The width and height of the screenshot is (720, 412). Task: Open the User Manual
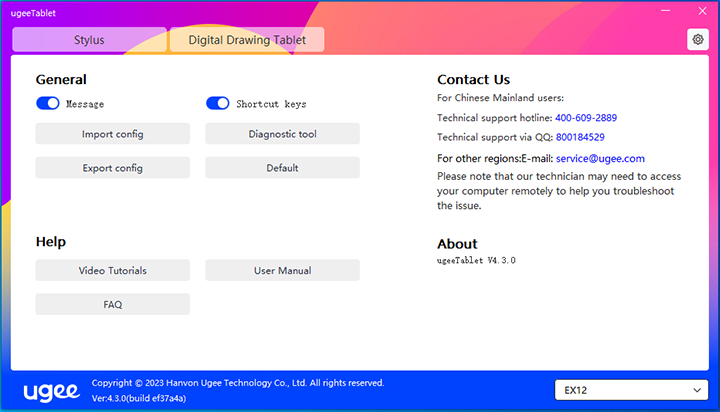click(x=282, y=270)
